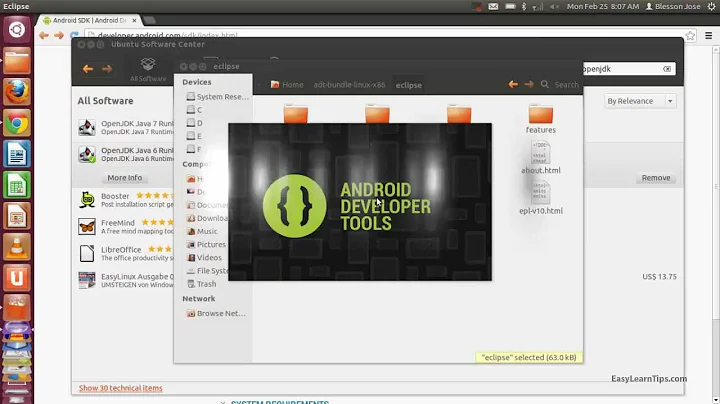
Task: Select All Software icon in Software Center
Action: pos(148,69)
